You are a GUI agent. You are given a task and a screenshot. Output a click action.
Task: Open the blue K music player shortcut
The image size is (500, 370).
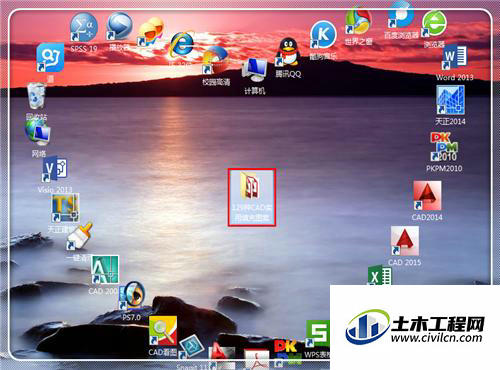click(323, 35)
